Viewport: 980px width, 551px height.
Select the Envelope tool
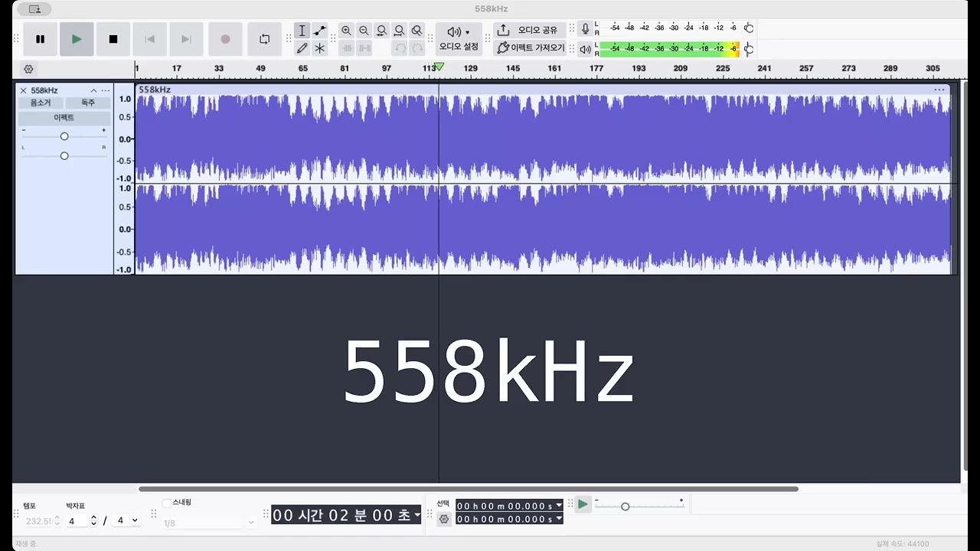320,31
